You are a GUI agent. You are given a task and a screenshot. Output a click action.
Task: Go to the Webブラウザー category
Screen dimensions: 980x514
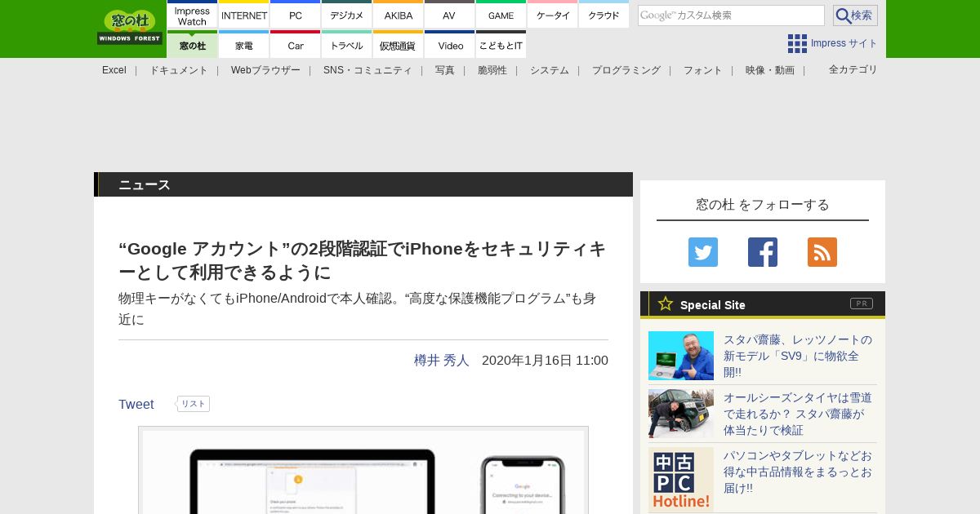click(265, 70)
